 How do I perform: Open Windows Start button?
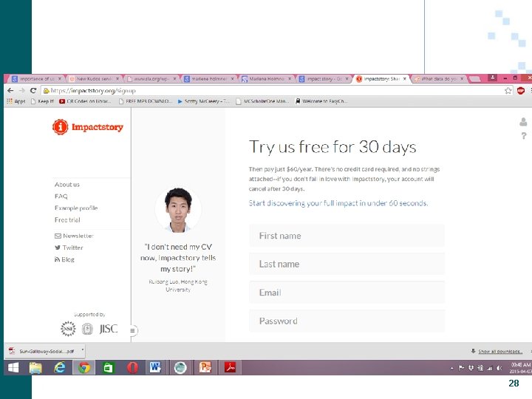tap(13, 367)
